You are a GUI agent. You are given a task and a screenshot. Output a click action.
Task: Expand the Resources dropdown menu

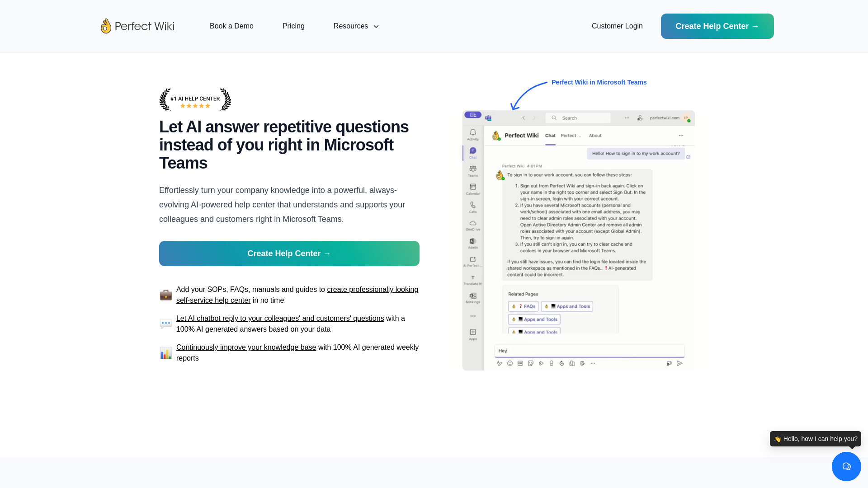click(356, 26)
